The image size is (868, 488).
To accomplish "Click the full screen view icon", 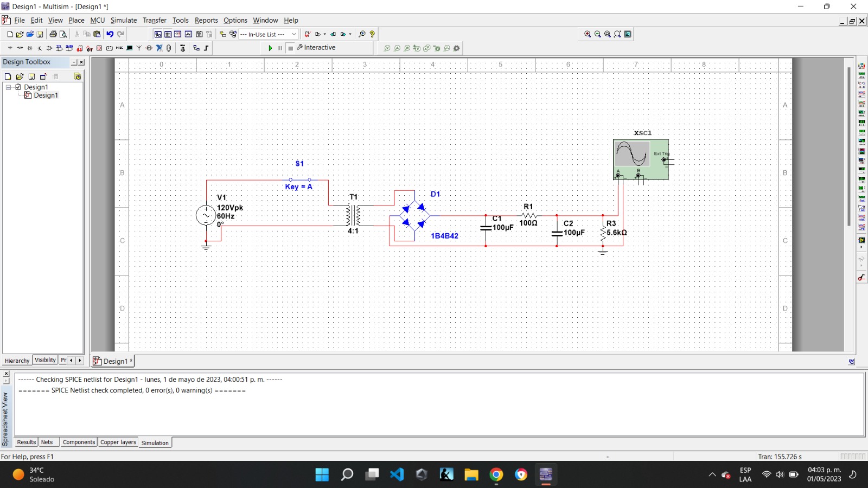I will [628, 34].
